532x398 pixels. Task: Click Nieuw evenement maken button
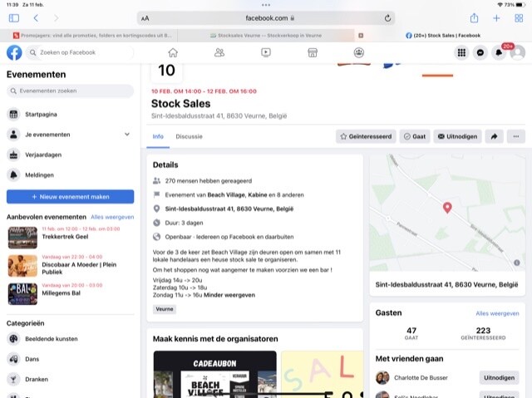[70, 197]
